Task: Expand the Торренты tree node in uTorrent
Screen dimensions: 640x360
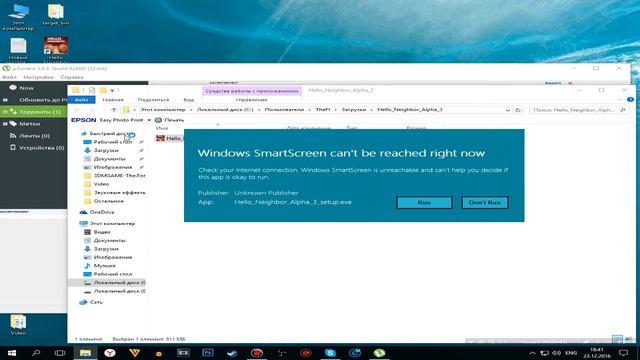Action: (x=5, y=111)
